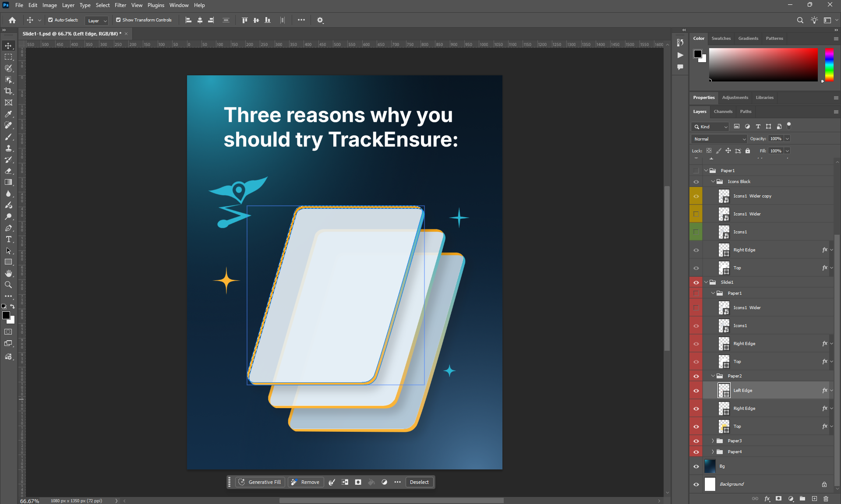841x504 pixels.
Task: Select the Eraser tool
Action: [8, 171]
